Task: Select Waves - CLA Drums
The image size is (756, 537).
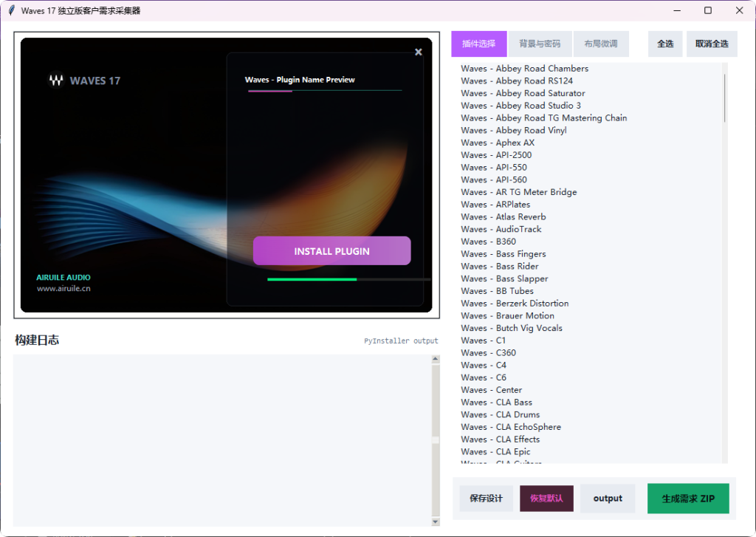Action: pyautogui.click(x=500, y=414)
